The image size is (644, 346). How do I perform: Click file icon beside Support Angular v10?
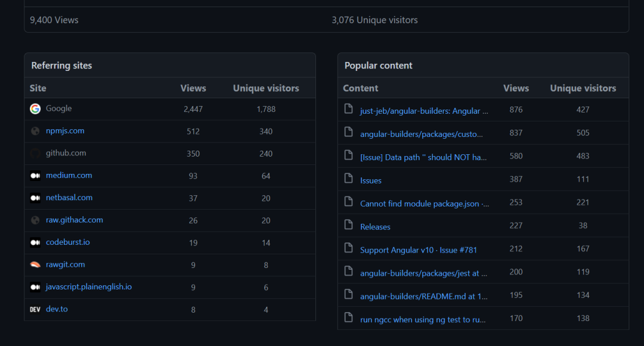(x=349, y=248)
